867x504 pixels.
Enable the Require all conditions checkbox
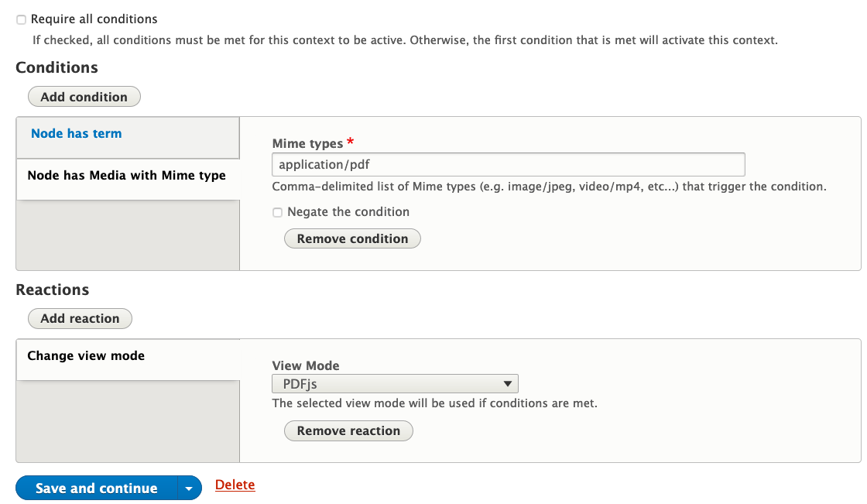(21, 19)
